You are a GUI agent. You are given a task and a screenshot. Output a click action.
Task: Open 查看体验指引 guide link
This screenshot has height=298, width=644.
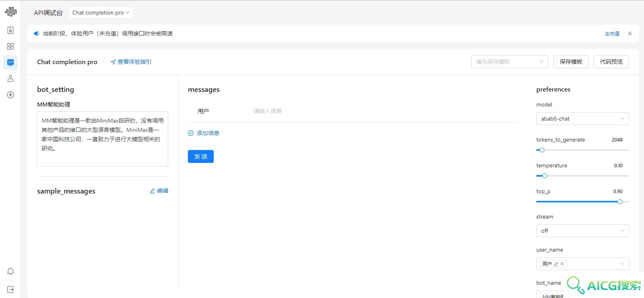(131, 62)
